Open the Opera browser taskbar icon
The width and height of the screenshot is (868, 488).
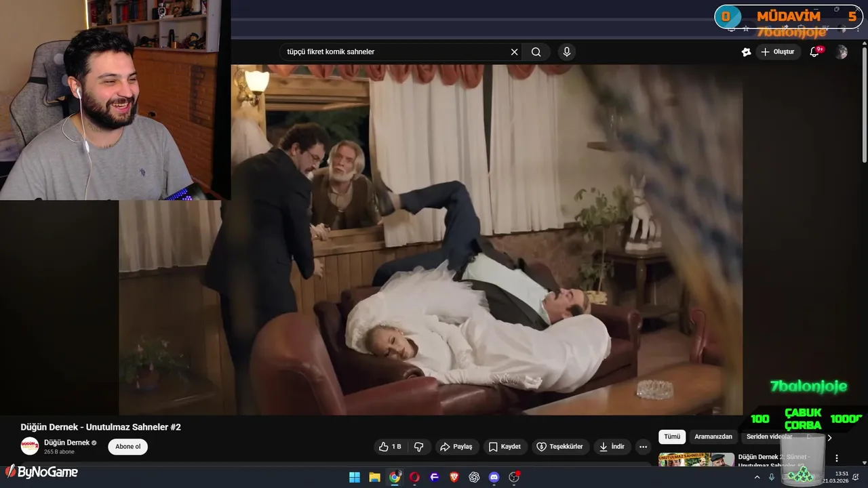pos(414,477)
